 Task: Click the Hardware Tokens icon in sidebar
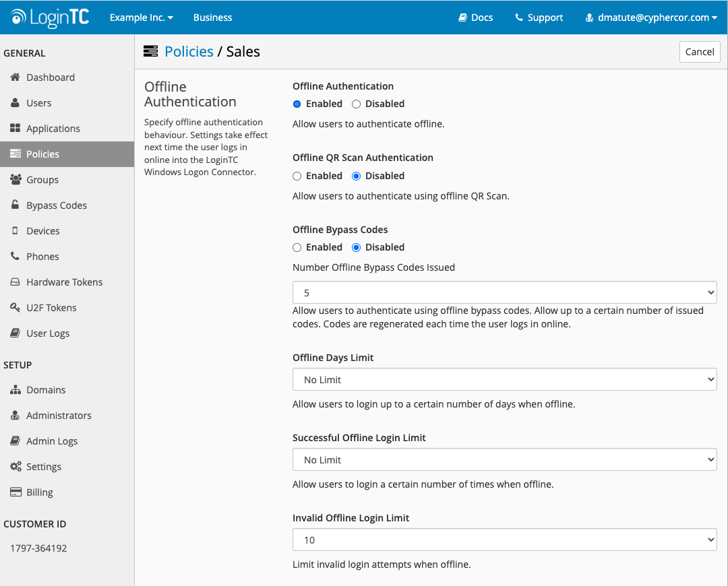pyautogui.click(x=15, y=282)
